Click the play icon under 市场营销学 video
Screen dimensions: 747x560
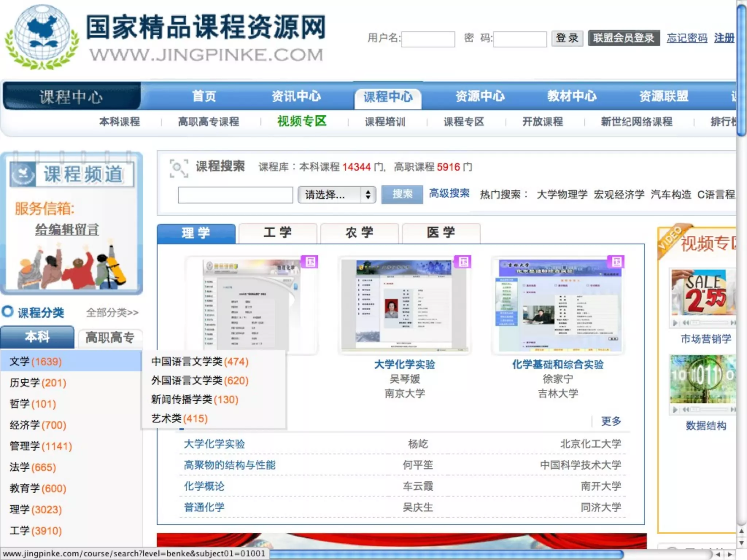pos(675,323)
